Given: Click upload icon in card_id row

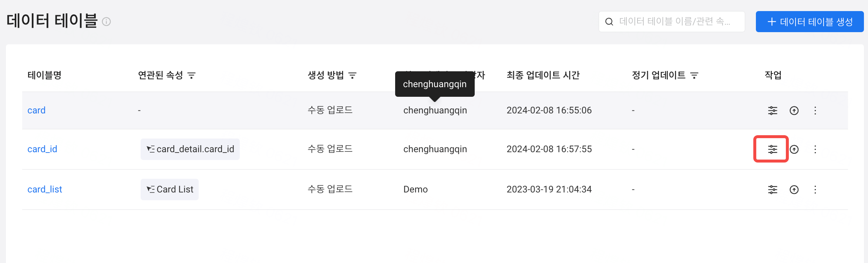Looking at the screenshot, I should click(x=794, y=149).
